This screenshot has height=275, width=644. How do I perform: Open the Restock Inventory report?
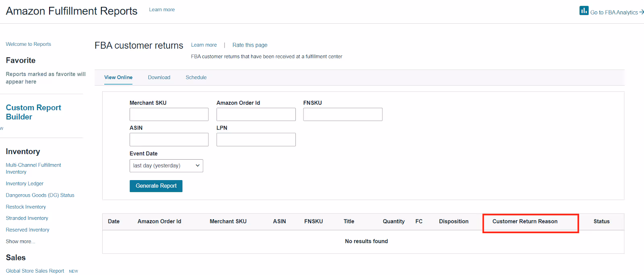[26, 207]
